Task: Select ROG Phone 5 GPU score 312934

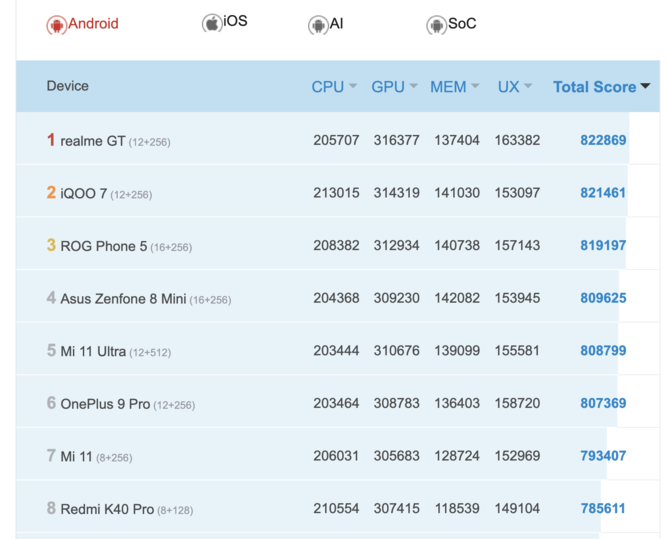Action: click(x=396, y=245)
